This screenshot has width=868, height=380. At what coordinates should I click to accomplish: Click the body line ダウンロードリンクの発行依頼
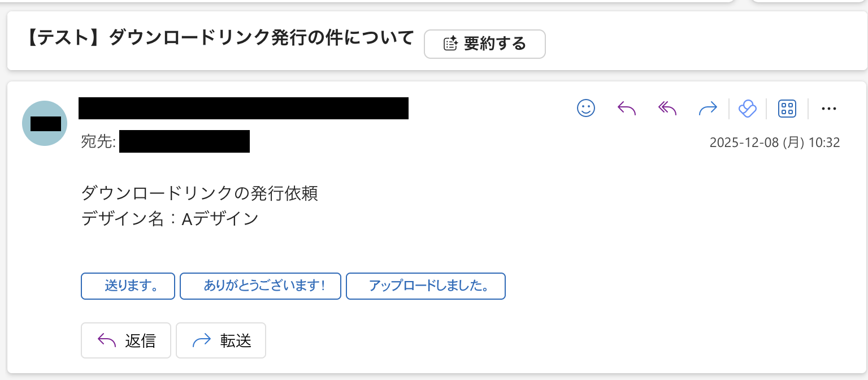200,193
